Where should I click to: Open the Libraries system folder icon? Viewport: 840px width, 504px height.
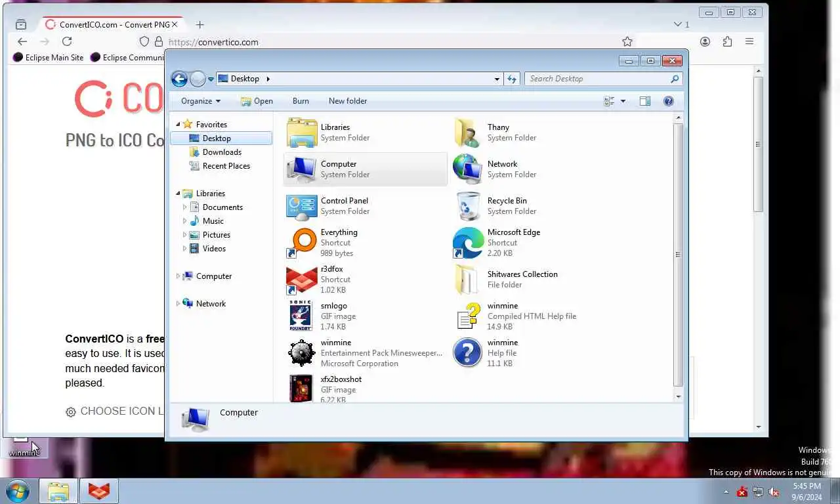[302, 133]
